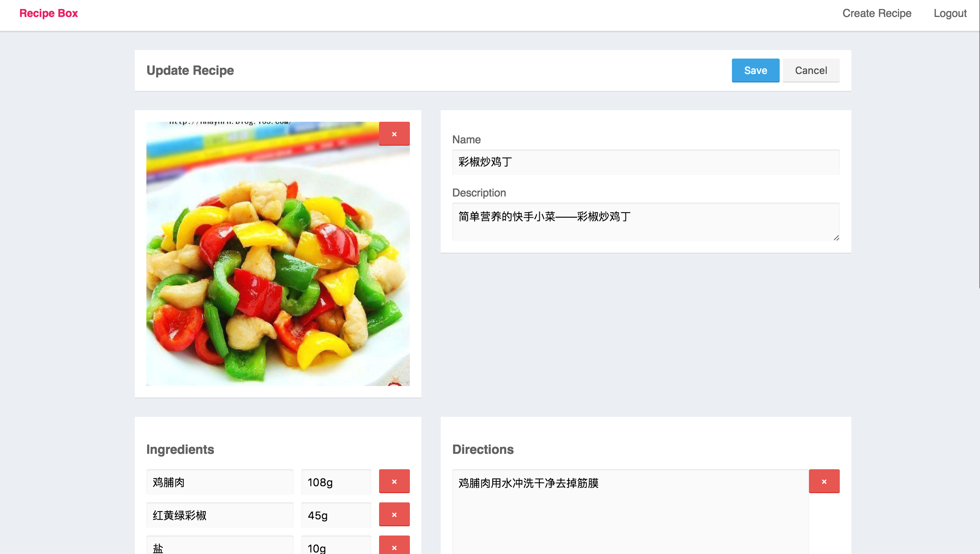Viewport: 980px width, 554px height.
Task: Edit the 红黄绿彩椒 ingredient name field
Action: [x=220, y=515]
